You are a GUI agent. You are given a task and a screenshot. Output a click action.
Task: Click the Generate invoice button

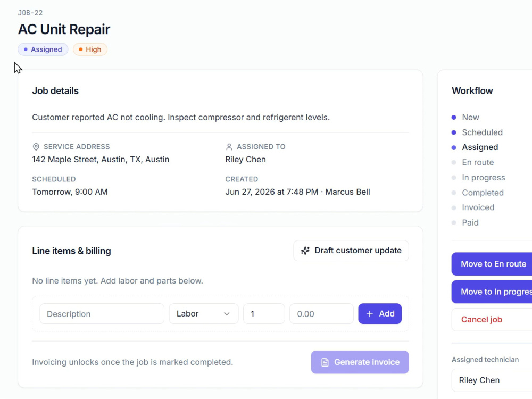click(360, 362)
